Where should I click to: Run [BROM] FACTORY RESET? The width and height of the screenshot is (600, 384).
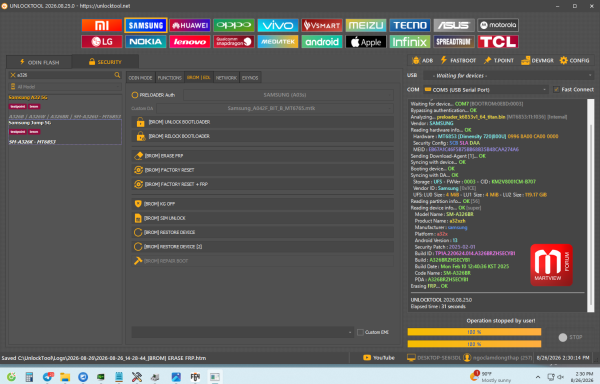262,170
